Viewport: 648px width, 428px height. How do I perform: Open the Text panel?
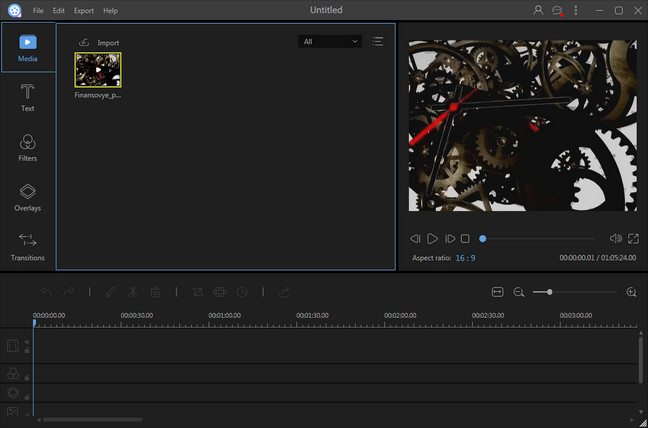point(28,97)
